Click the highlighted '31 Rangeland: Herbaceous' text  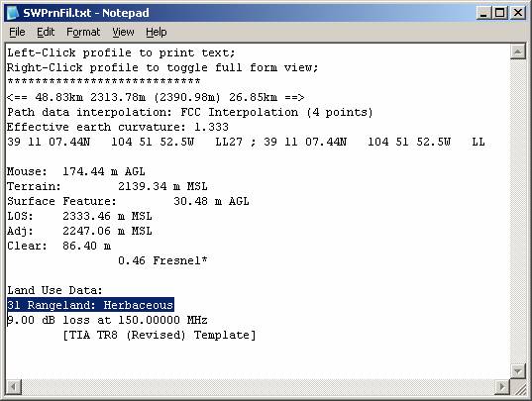[x=90, y=305]
